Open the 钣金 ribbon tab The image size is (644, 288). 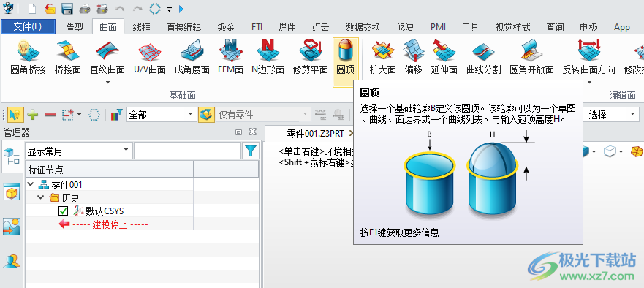click(x=227, y=27)
